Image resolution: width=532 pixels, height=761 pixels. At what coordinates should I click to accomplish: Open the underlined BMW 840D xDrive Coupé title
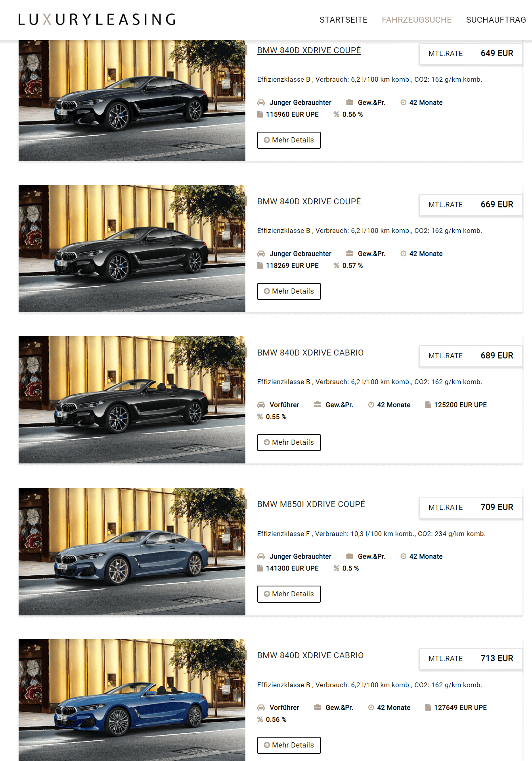pyautogui.click(x=309, y=50)
